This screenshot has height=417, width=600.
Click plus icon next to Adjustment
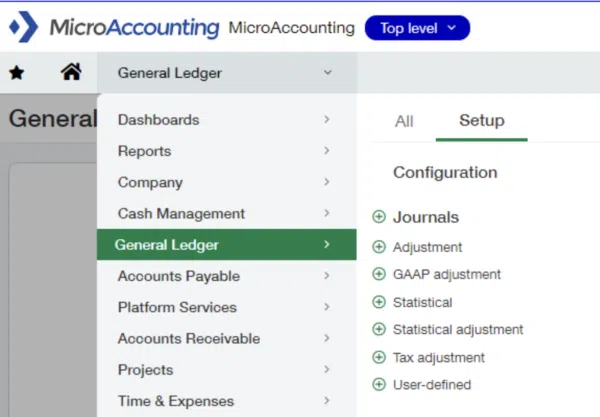379,247
